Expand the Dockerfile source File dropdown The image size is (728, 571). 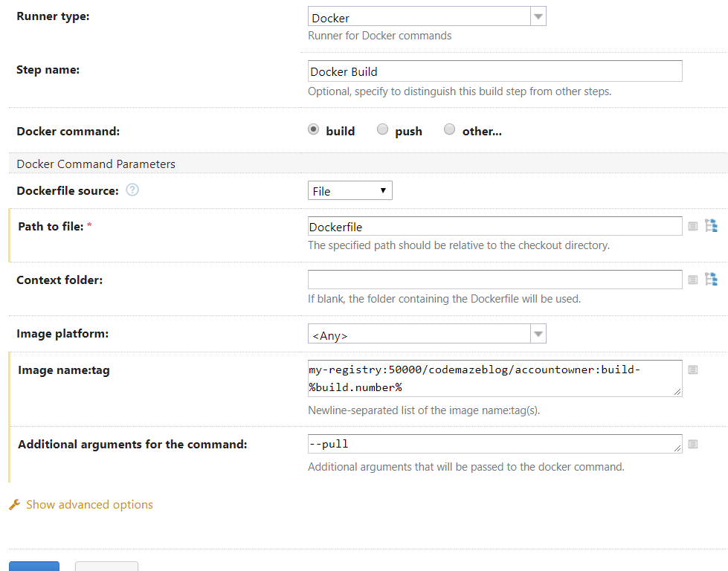tap(349, 191)
